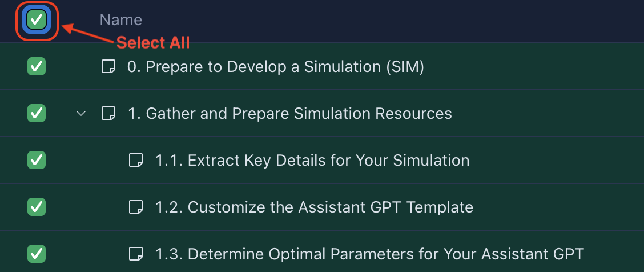The image size is (644, 272).
Task: Toggle checkbox beside '1.3. Determine Optimal Parameters'
Action: click(37, 253)
